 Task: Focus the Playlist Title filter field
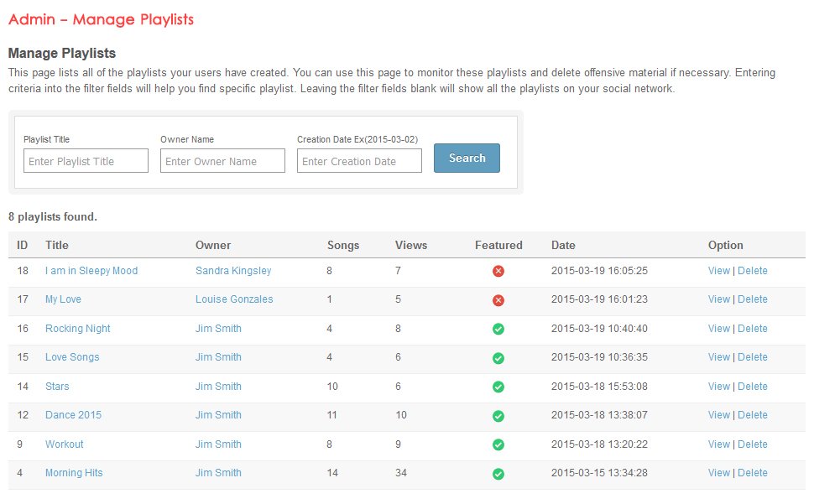(86, 161)
